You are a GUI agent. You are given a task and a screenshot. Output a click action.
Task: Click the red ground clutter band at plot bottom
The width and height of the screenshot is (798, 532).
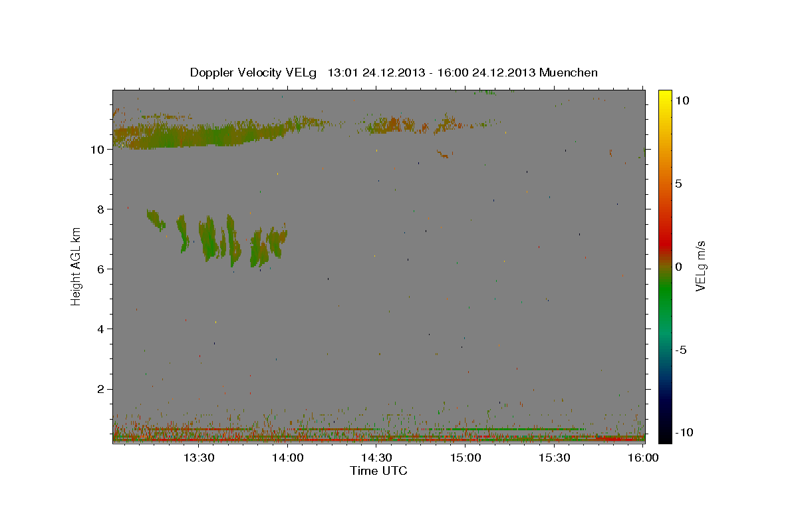pyautogui.click(x=378, y=440)
